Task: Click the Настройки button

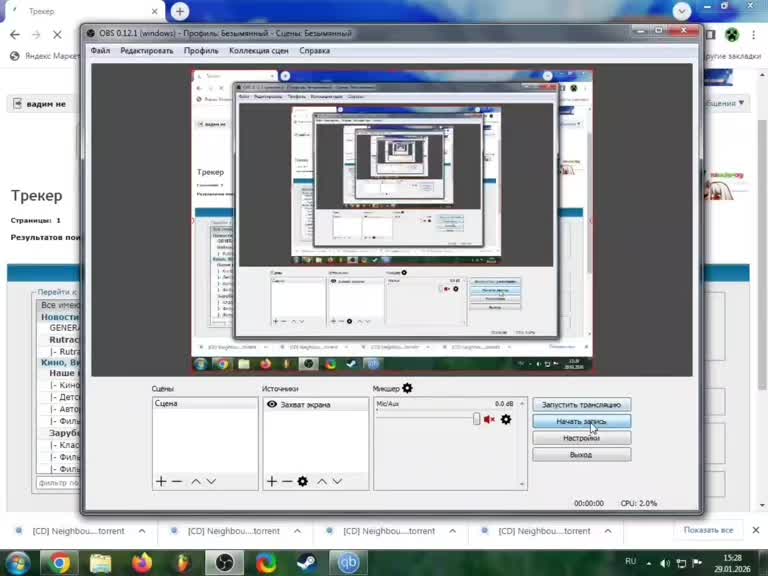Action: pyautogui.click(x=581, y=438)
